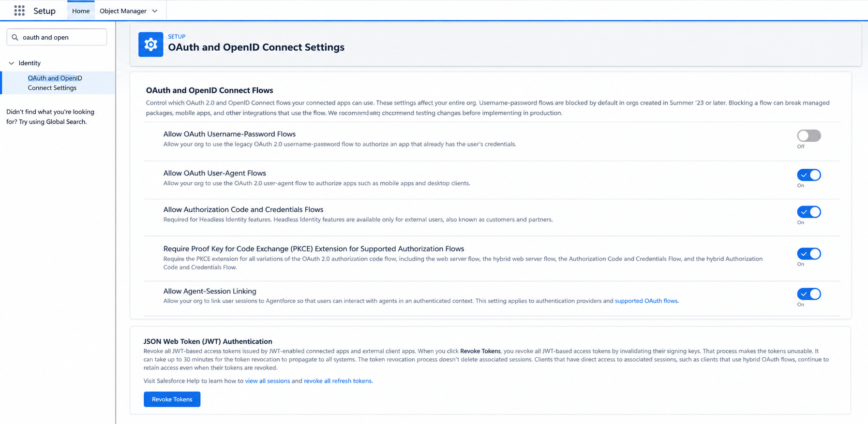
Task: Open the supported OAuth flows link
Action: [646, 301]
